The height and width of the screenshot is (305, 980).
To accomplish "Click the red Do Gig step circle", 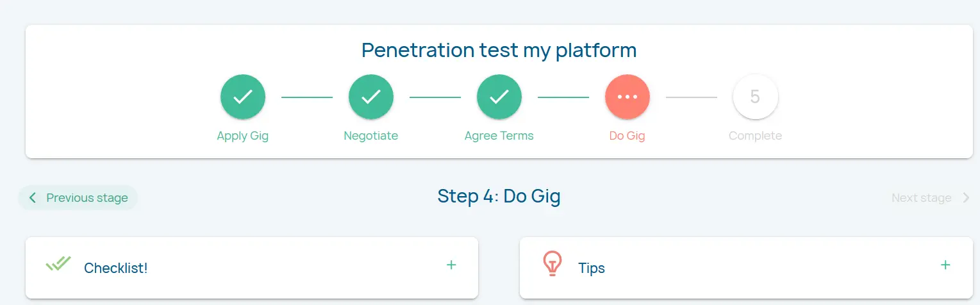I will point(627,97).
